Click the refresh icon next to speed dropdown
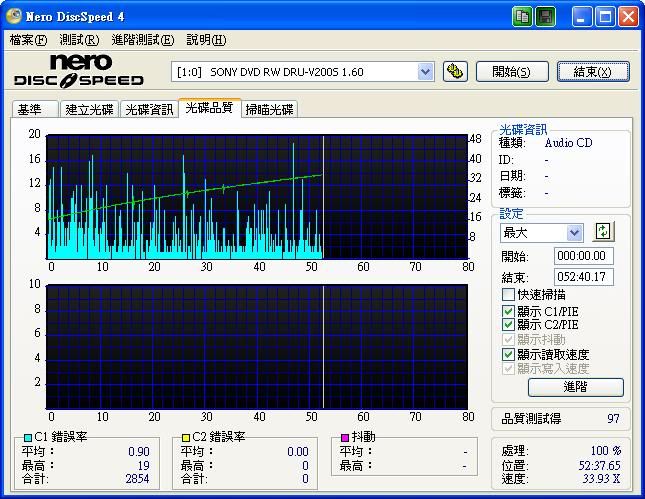This screenshot has width=645, height=499. (x=603, y=232)
